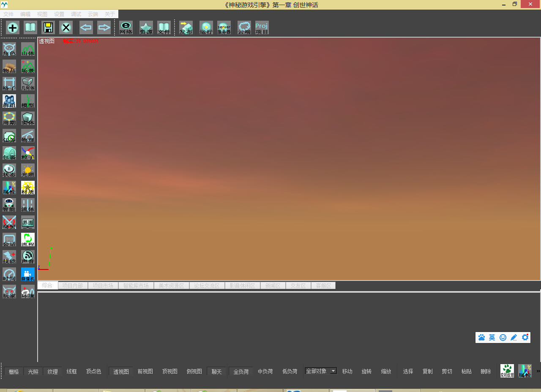Select 低负荷 (low load) mode

pos(290,372)
